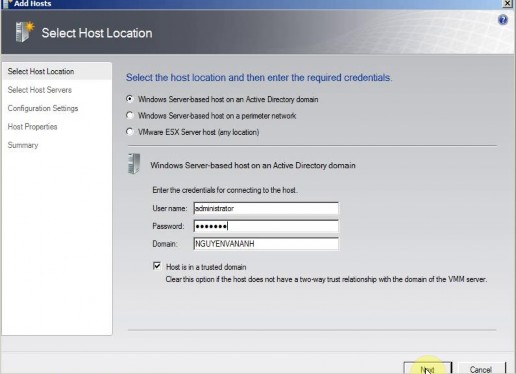Click in the User name field
The width and height of the screenshot is (516, 374).
pyautogui.click(x=266, y=208)
